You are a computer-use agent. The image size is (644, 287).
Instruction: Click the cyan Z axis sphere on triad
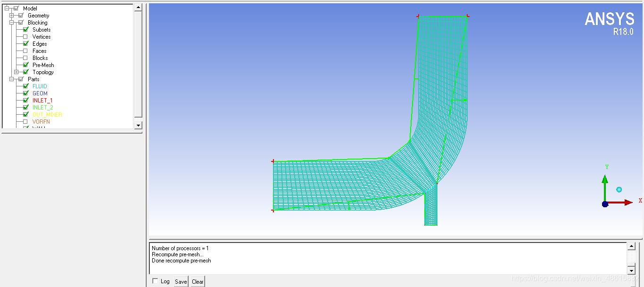[x=619, y=190]
